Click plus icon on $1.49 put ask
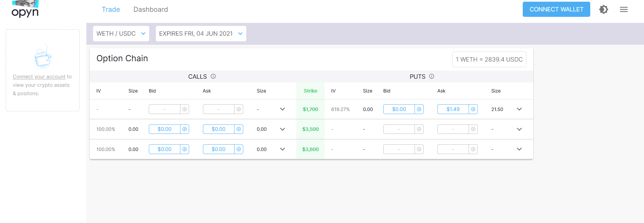This screenshot has height=223, width=644. click(473, 109)
